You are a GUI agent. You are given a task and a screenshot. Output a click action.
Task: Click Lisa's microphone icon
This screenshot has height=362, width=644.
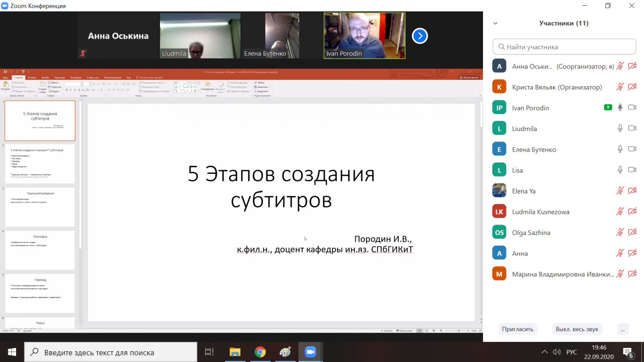click(x=620, y=170)
